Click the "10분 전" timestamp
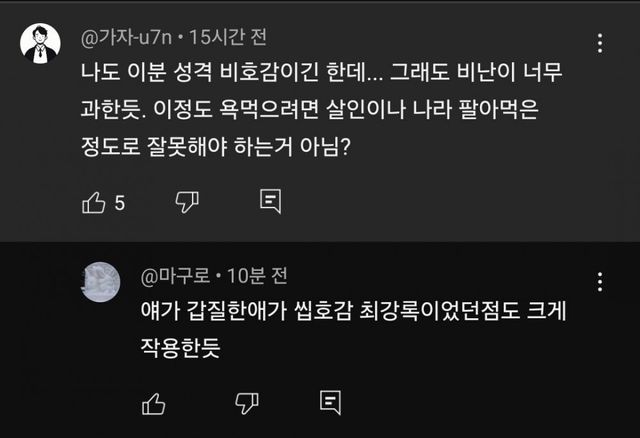The width and height of the screenshot is (640, 438). pos(259,275)
